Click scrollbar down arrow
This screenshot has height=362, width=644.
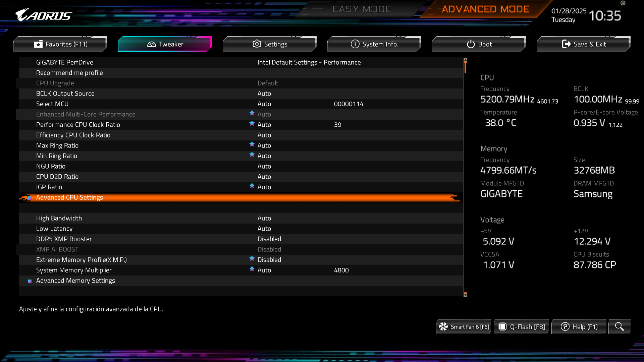pyautogui.click(x=465, y=295)
